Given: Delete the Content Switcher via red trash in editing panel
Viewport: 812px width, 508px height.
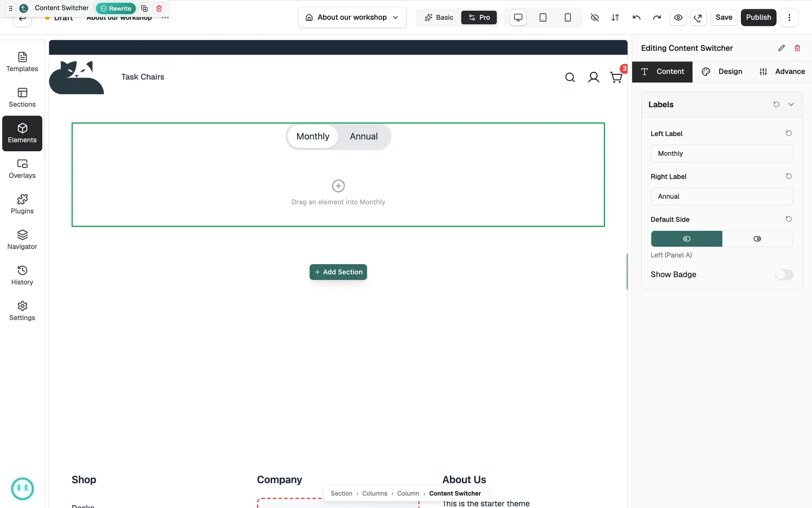Looking at the screenshot, I should pos(797,48).
